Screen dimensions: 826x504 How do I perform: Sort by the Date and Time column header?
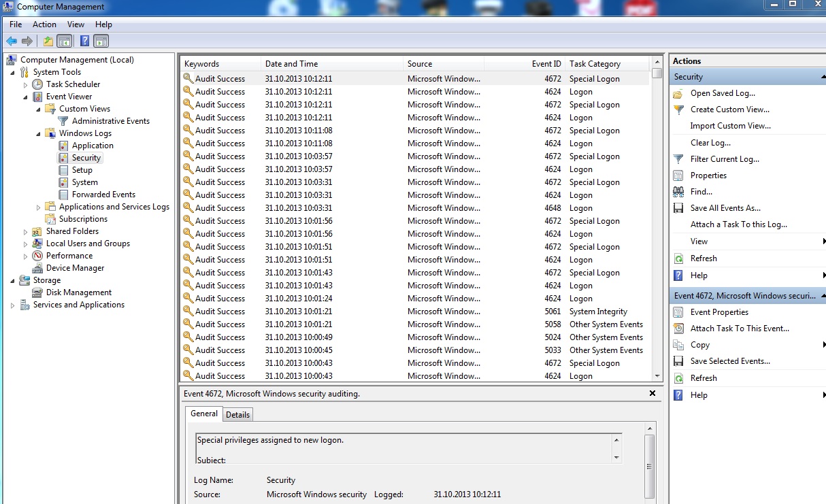pos(332,64)
